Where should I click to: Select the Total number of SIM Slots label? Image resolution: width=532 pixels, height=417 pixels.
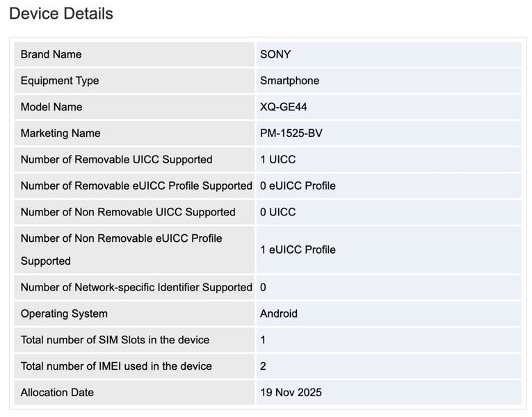(115, 340)
